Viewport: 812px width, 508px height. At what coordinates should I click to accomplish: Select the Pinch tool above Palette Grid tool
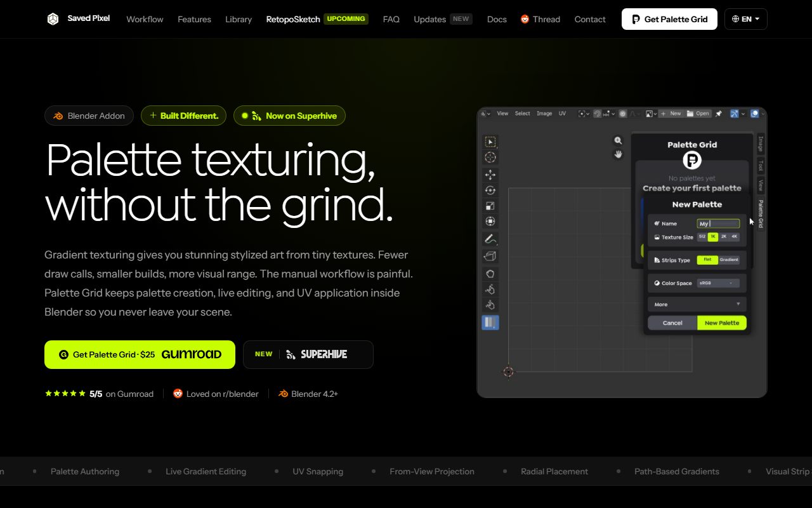tap(490, 305)
